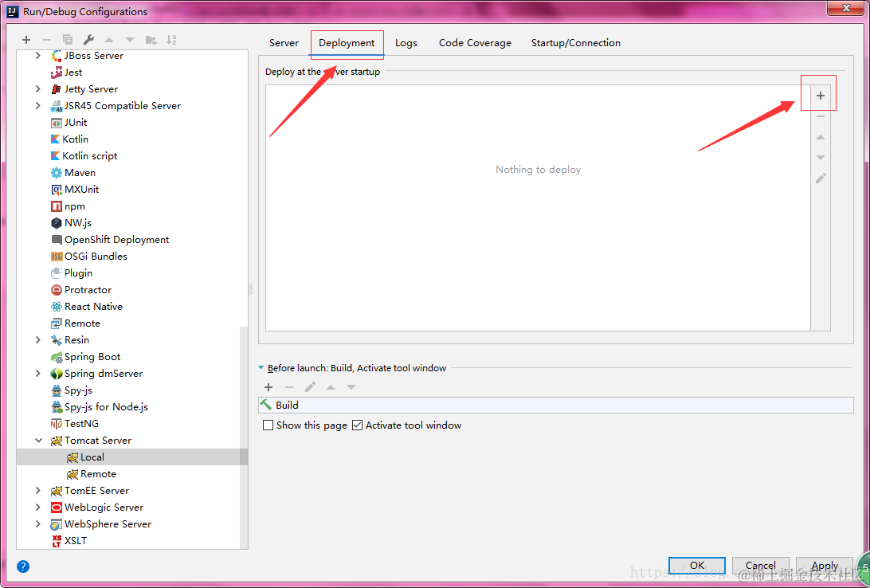The height and width of the screenshot is (588, 870).
Task: Edit the deployment artifact with the pencil icon
Action: tap(821, 178)
